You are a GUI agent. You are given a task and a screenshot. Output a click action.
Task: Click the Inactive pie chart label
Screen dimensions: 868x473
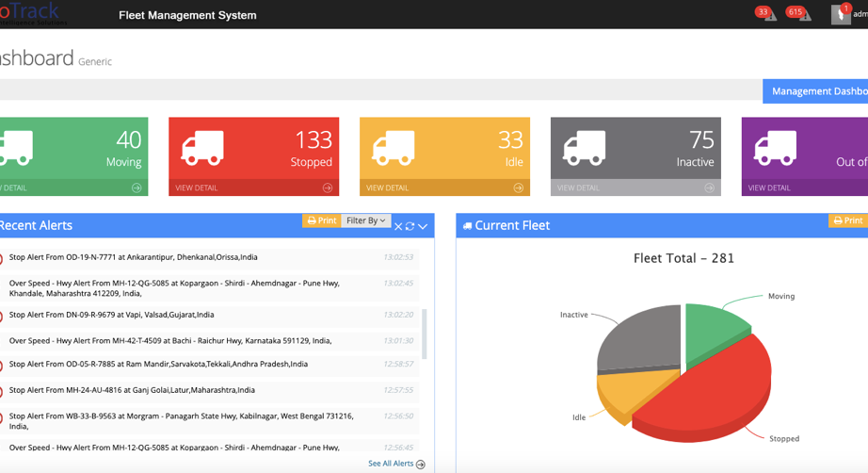(x=574, y=315)
